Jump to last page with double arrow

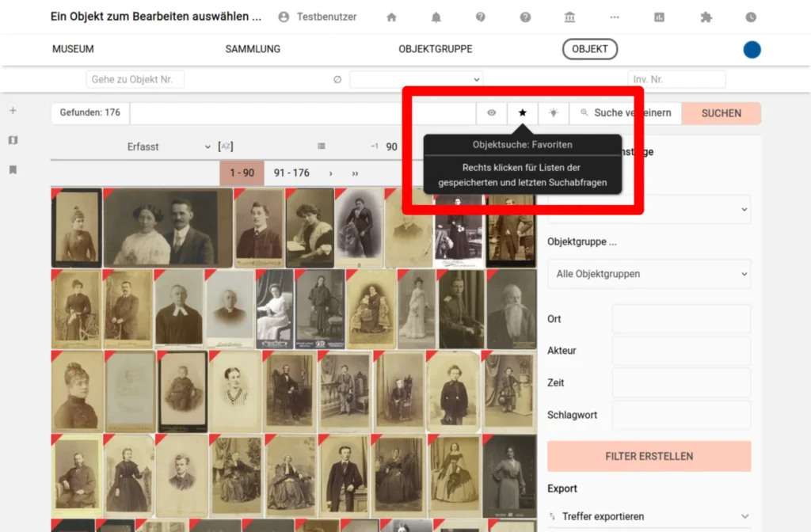point(355,173)
